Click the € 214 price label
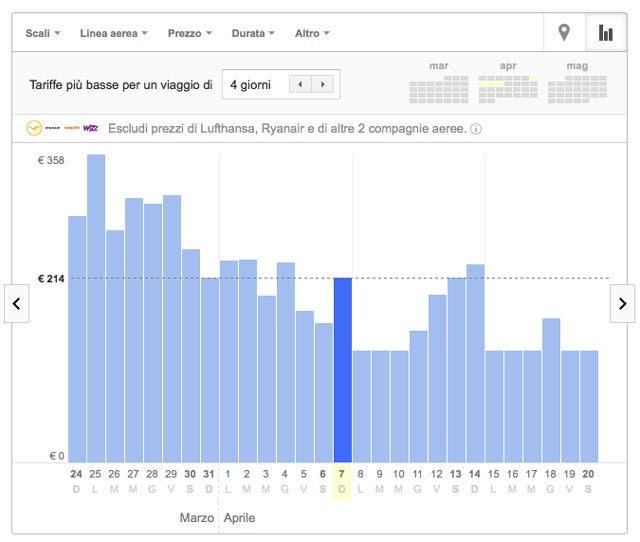Image resolution: width=640 pixels, height=542 pixels. pos(51,279)
